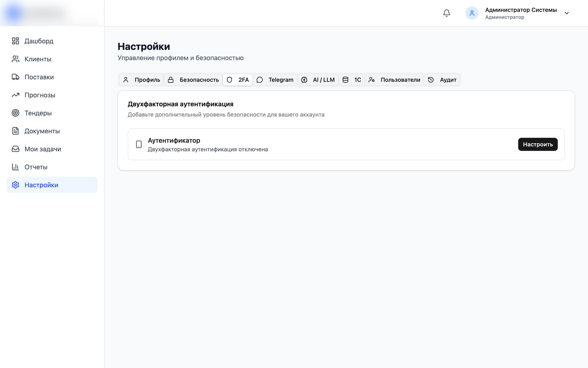Open the Поставки page
Image resolution: width=588 pixels, height=368 pixels.
pyautogui.click(x=52, y=77)
